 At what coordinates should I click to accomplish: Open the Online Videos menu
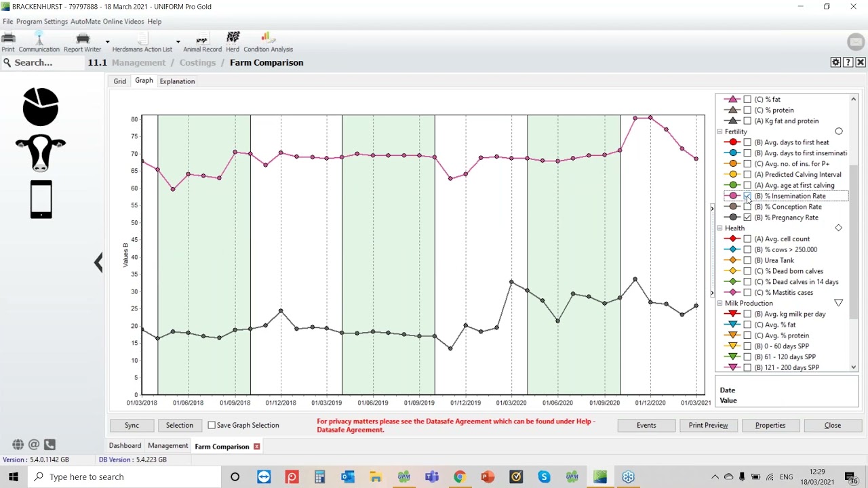click(x=123, y=22)
